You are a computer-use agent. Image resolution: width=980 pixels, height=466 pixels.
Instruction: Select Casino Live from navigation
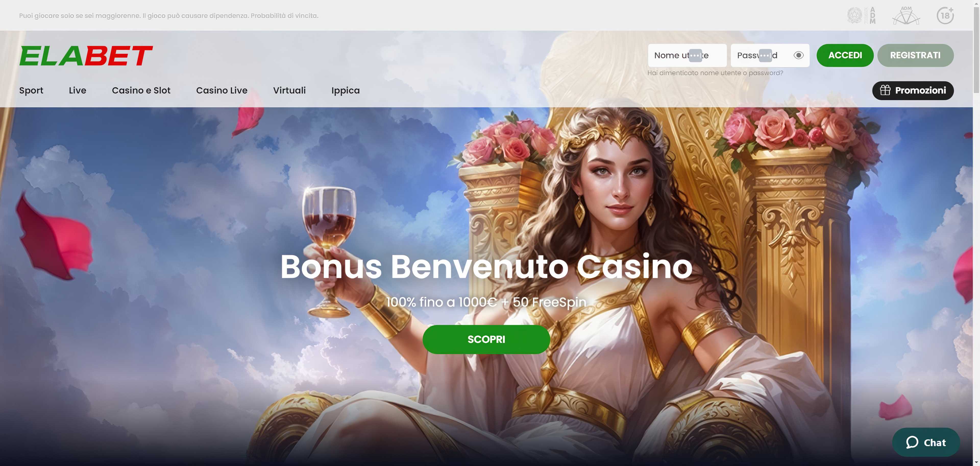222,90
